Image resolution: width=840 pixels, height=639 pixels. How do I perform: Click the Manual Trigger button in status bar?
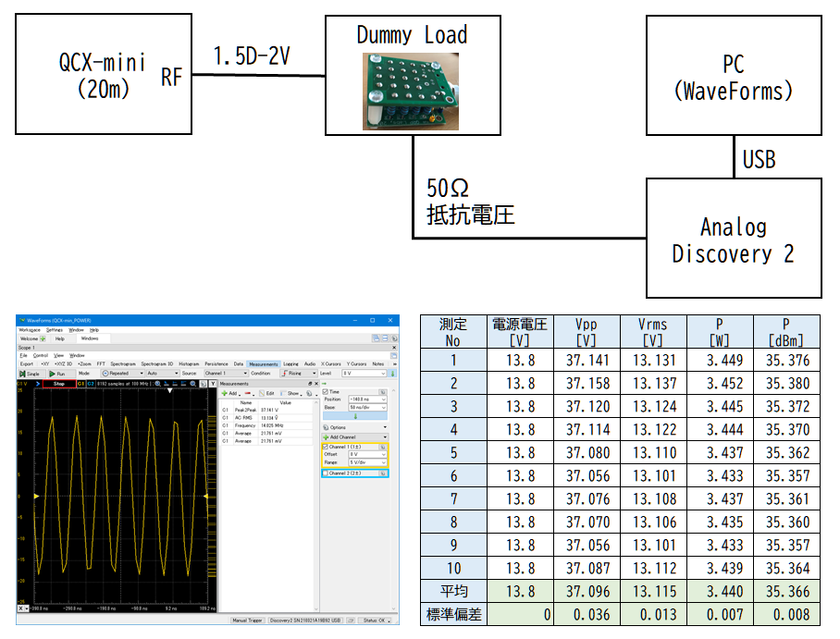(x=247, y=621)
